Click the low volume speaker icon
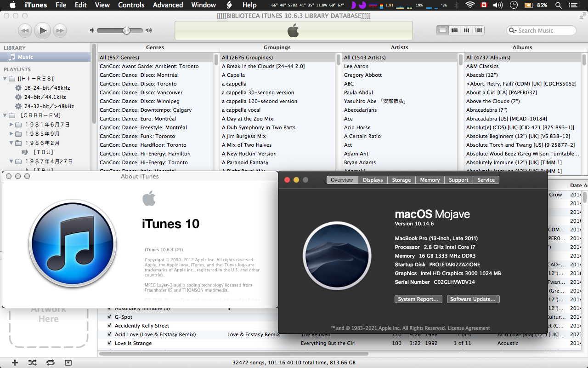Screen dimensions: 588x368 click(92, 30)
